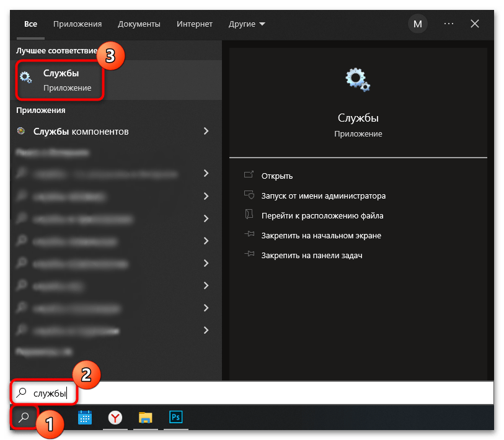This screenshot has height=440, width=504.
Task: Choose Запуск от имени администратора
Action: click(323, 195)
